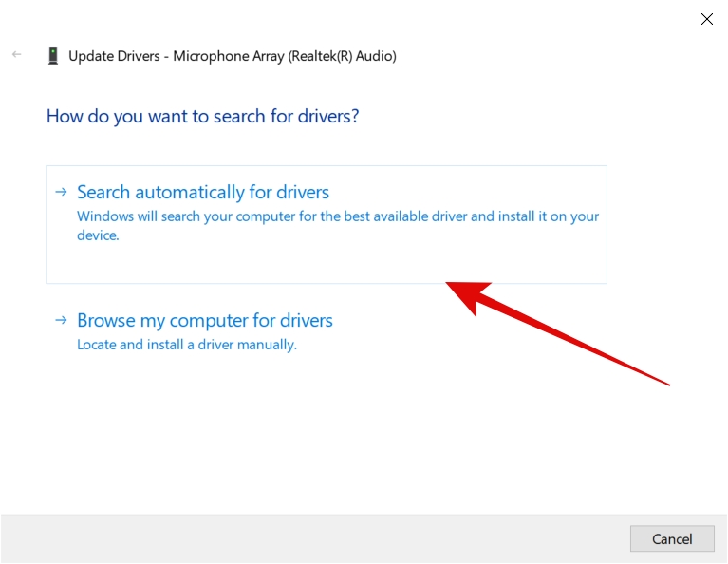728x564 pixels.
Task: Click the back arrow icon in the header
Action: coord(17,55)
